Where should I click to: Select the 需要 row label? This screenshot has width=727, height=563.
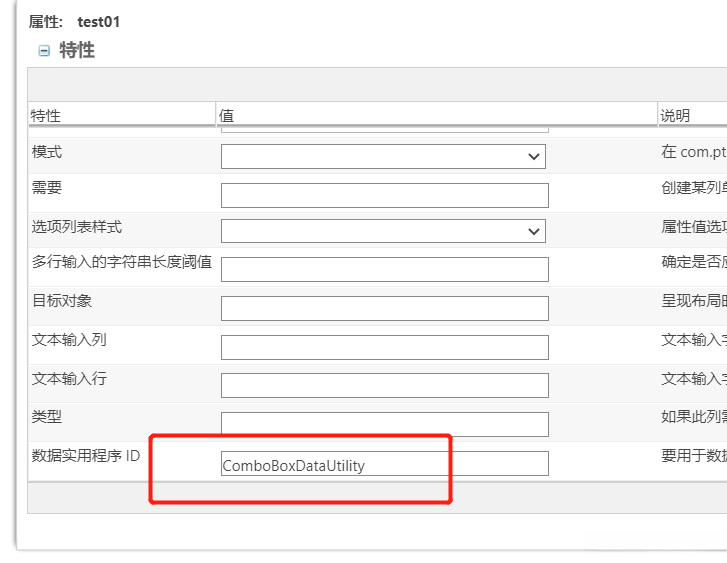click(x=47, y=189)
